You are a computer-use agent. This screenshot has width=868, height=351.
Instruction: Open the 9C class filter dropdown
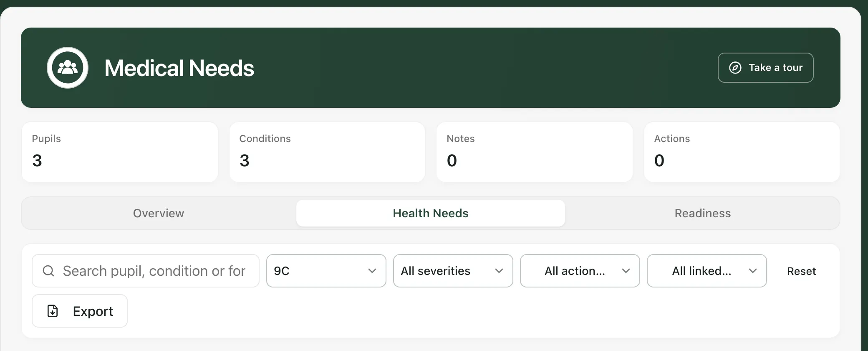click(326, 271)
